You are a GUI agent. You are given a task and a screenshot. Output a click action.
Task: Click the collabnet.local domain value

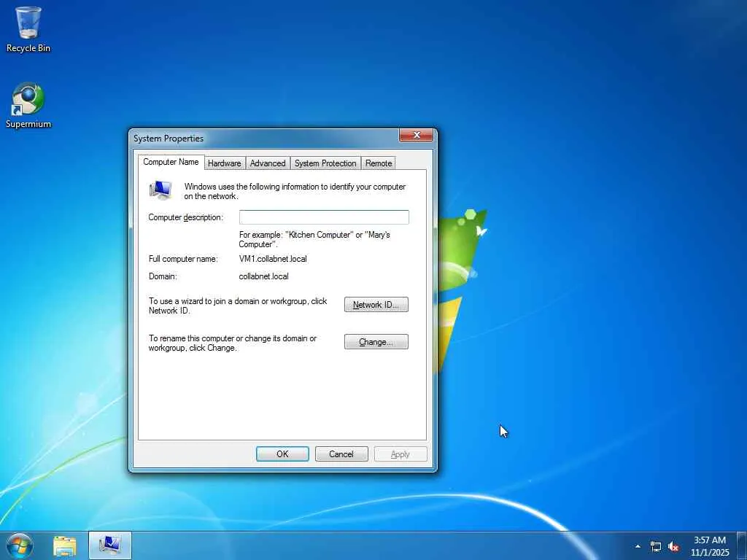[x=264, y=276]
